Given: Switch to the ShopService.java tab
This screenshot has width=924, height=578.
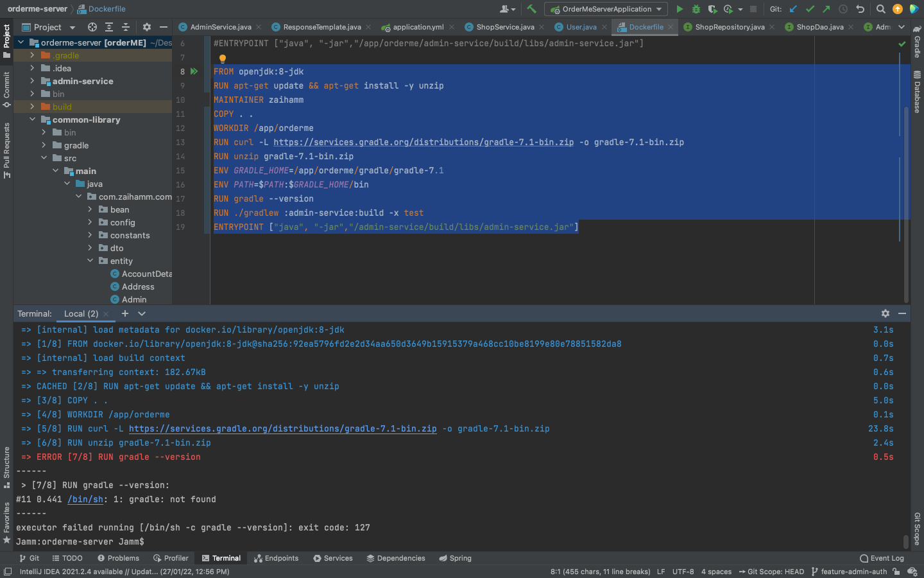Looking at the screenshot, I should click(505, 27).
